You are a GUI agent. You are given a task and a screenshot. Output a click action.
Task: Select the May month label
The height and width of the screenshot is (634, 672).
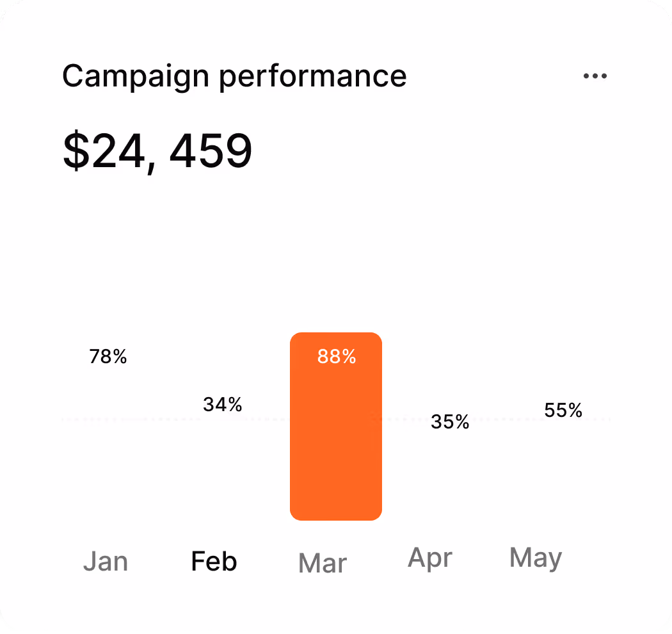[x=536, y=558]
